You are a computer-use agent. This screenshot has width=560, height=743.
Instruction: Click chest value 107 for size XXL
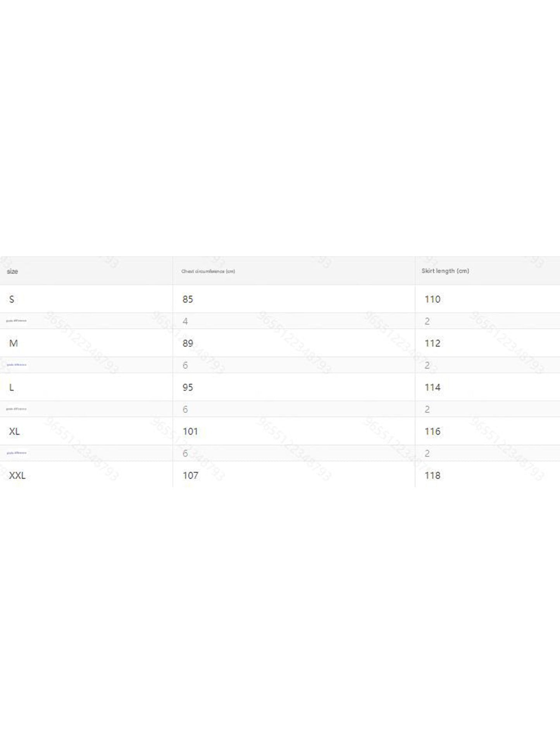pos(190,476)
